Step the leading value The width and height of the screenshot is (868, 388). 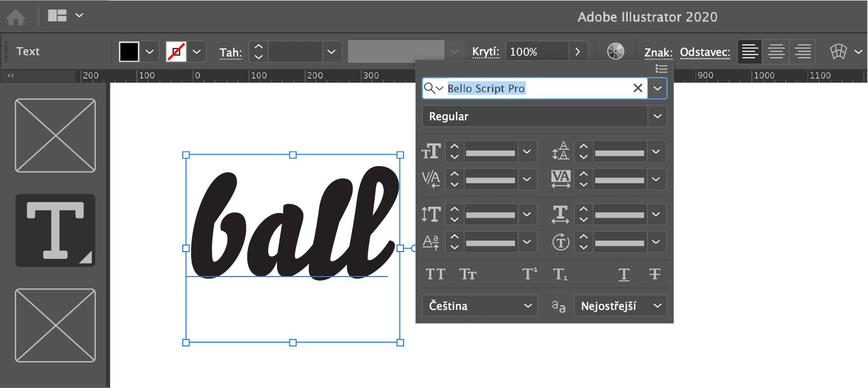[x=584, y=152]
